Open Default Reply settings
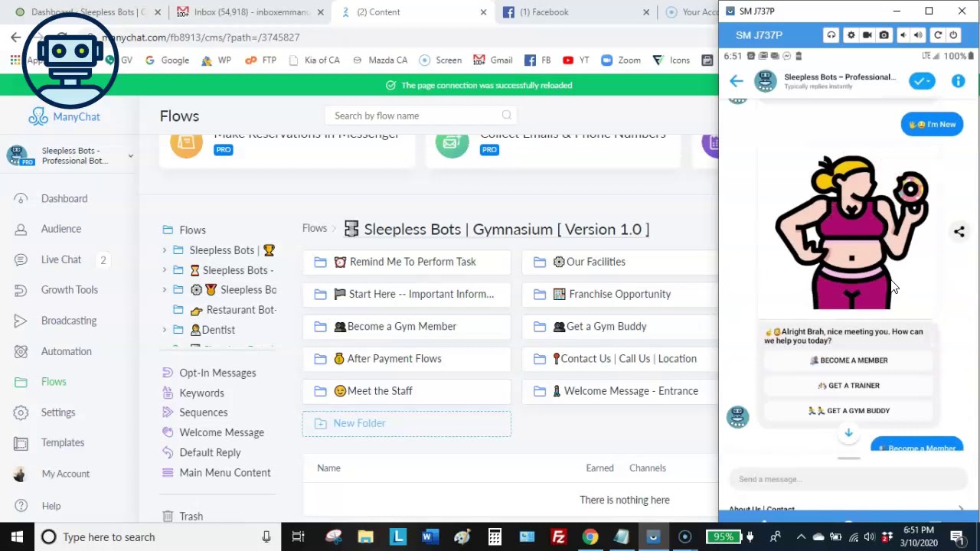 pyautogui.click(x=210, y=452)
